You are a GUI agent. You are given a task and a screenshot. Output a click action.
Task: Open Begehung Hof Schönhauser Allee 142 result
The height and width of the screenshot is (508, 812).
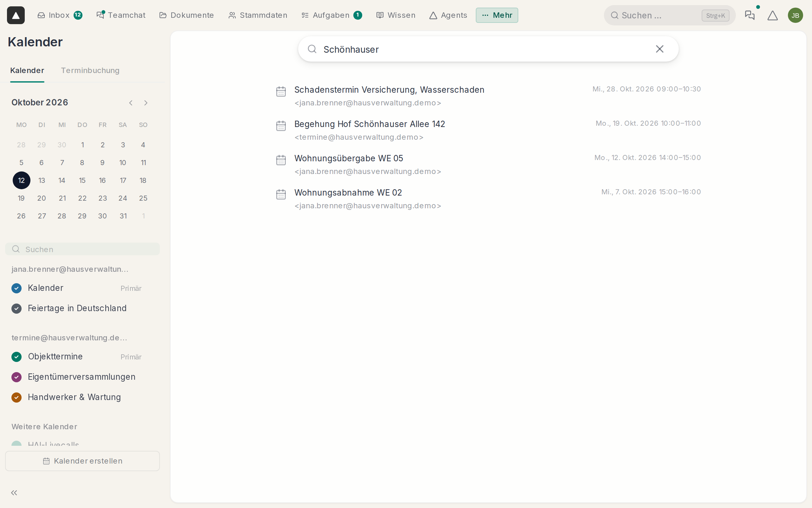tap(488, 130)
